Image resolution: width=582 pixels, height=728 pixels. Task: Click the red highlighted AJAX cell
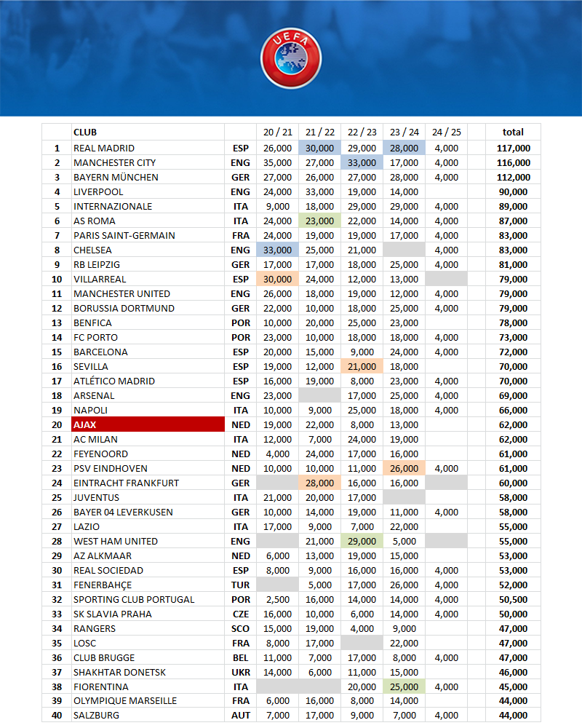click(148, 424)
